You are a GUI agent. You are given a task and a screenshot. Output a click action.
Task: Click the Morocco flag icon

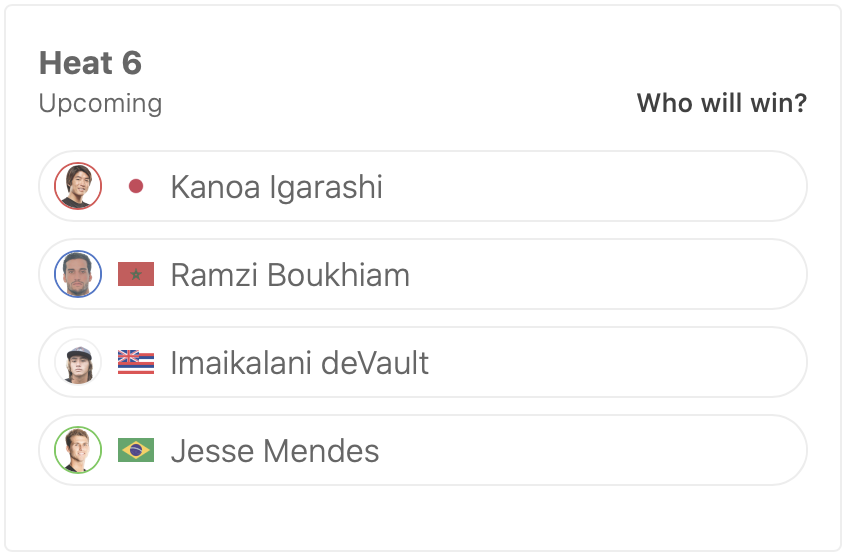pos(136,274)
